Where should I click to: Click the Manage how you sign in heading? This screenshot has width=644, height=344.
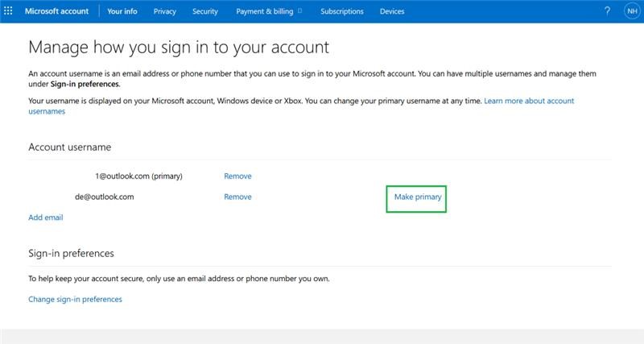(x=179, y=48)
